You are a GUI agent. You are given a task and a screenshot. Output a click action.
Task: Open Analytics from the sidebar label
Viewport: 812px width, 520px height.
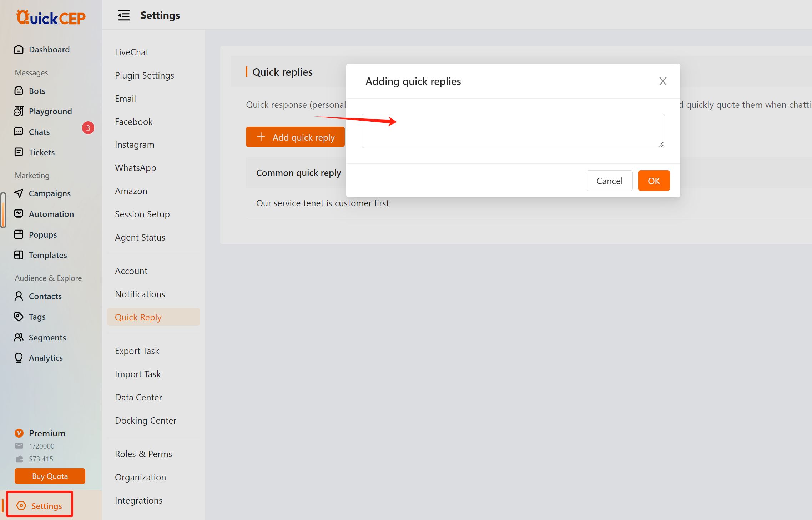[x=46, y=358]
